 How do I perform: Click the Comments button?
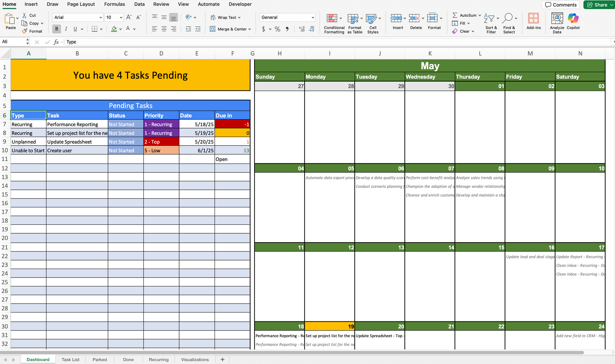561,5
